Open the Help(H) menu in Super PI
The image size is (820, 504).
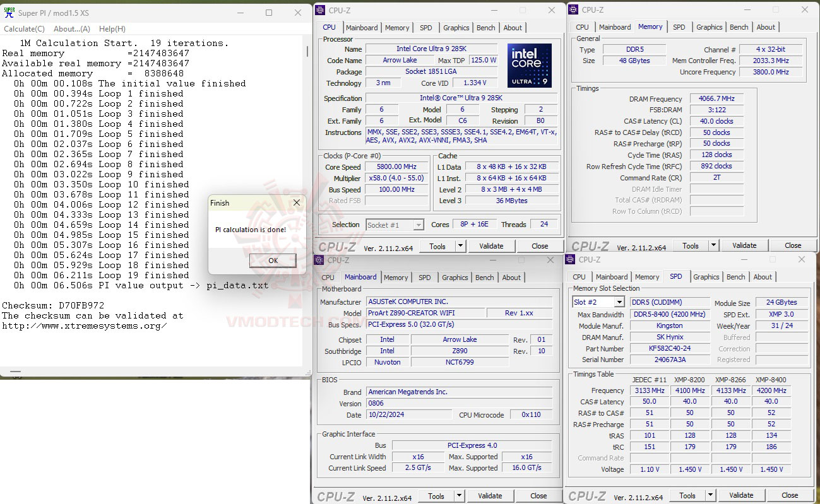112,29
